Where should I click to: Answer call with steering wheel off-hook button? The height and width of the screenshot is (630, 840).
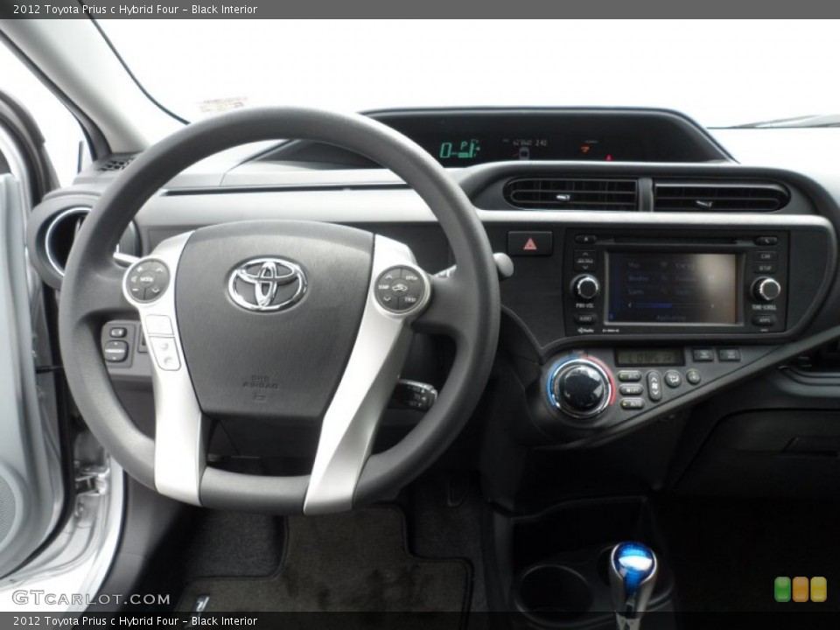164,346
